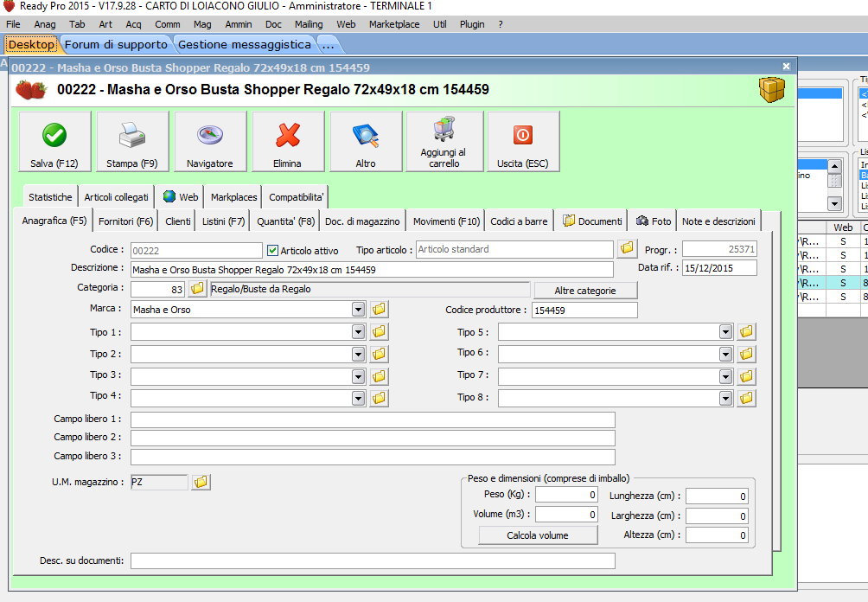This screenshot has height=602, width=868.
Task: Open the Movimenti (F10) tab
Action: tap(446, 221)
